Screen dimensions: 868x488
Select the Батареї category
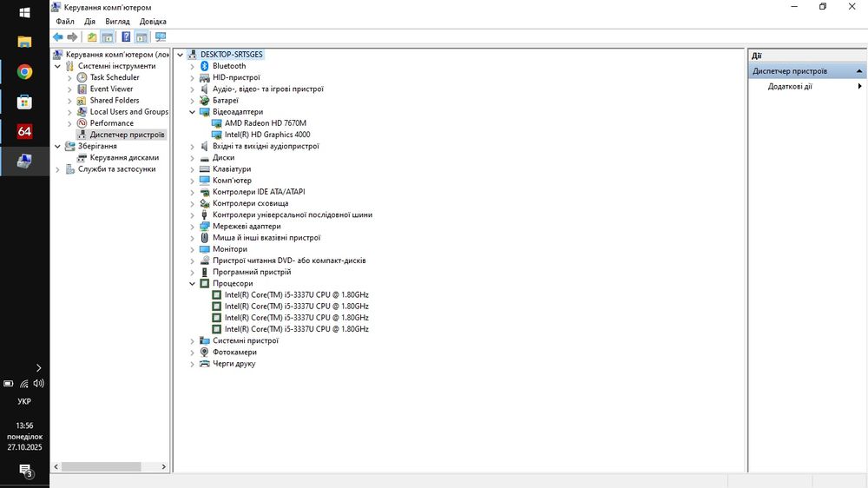[226, 100]
